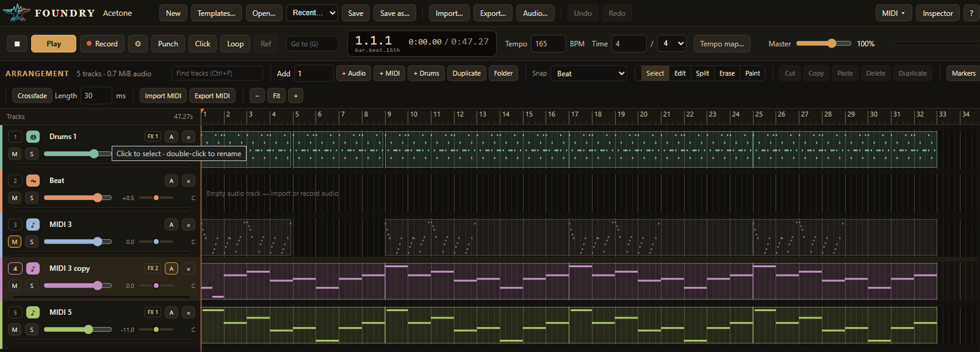Toggle the Loop mode
The image size is (980, 352).
tap(236, 44)
